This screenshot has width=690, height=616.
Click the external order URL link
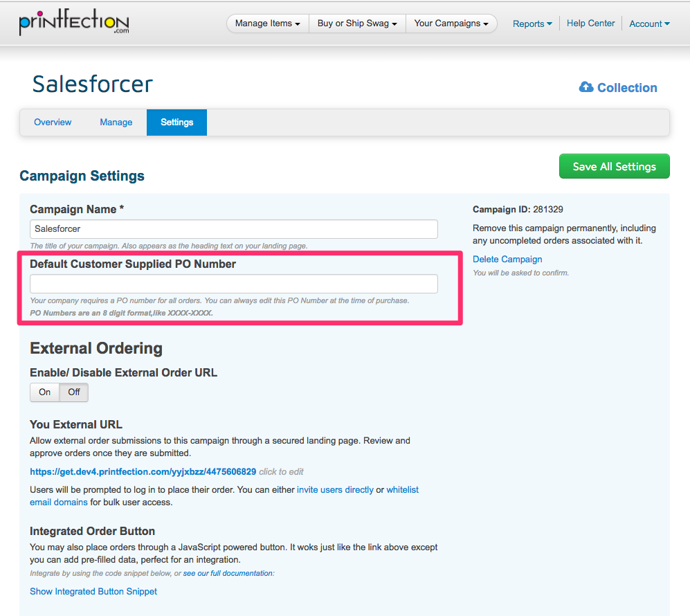(x=143, y=471)
